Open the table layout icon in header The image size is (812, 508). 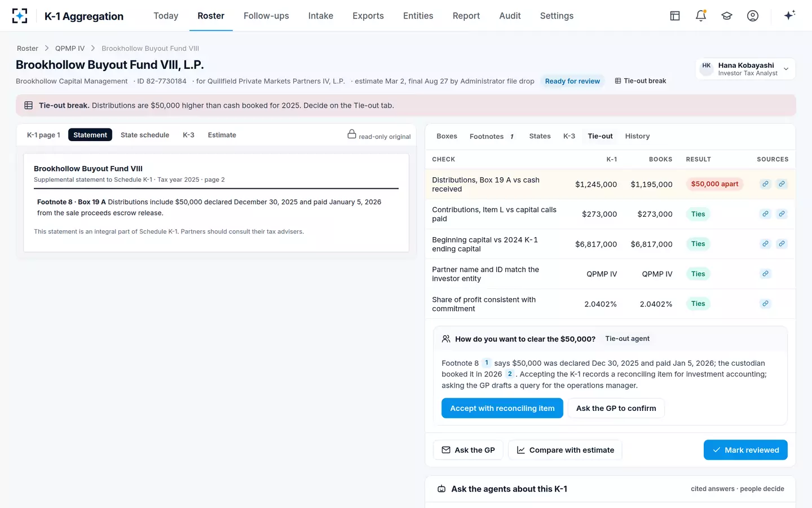point(675,16)
